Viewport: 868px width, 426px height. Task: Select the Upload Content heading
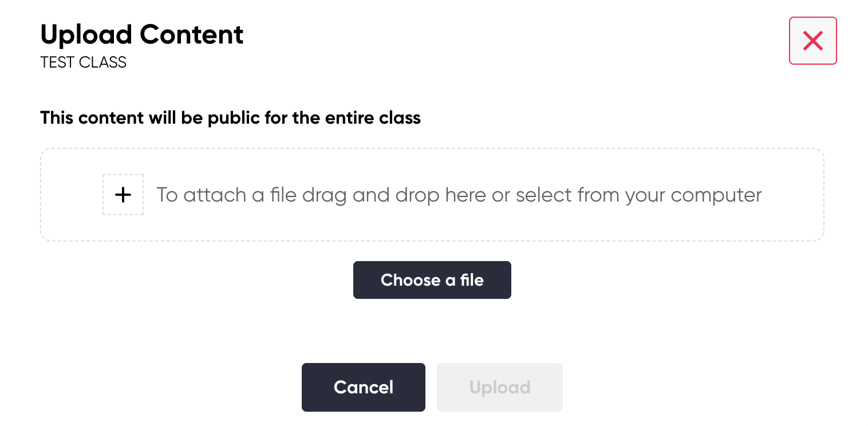click(142, 35)
